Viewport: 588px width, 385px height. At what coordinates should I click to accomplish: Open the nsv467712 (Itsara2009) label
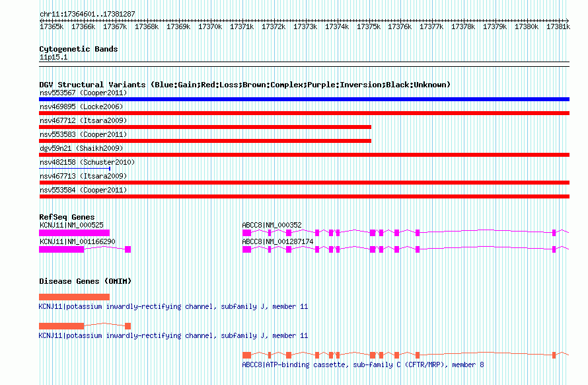83,120
